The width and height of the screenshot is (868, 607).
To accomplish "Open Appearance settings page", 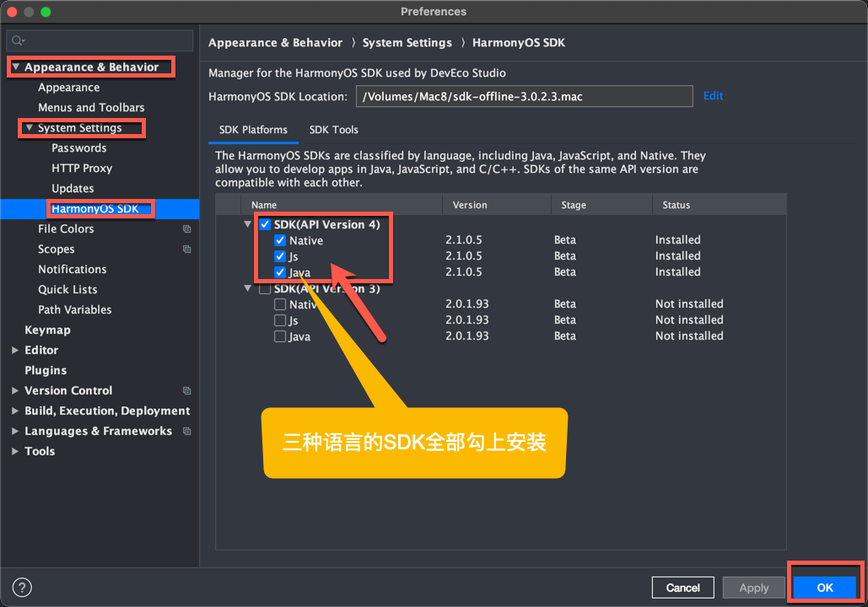I will point(68,88).
